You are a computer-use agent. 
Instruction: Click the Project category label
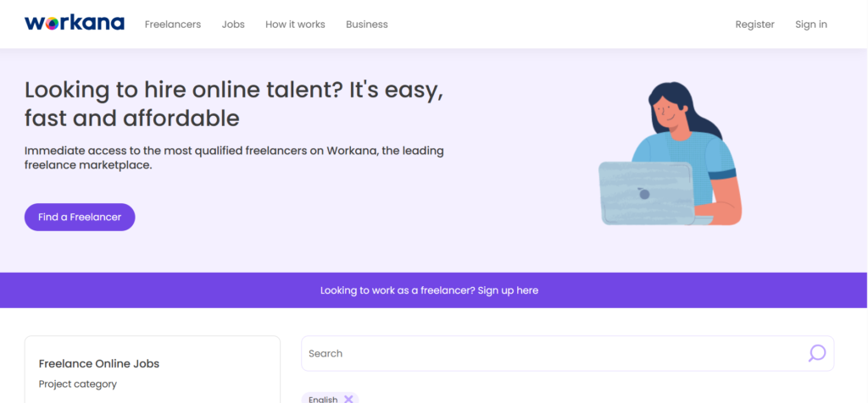tap(77, 384)
